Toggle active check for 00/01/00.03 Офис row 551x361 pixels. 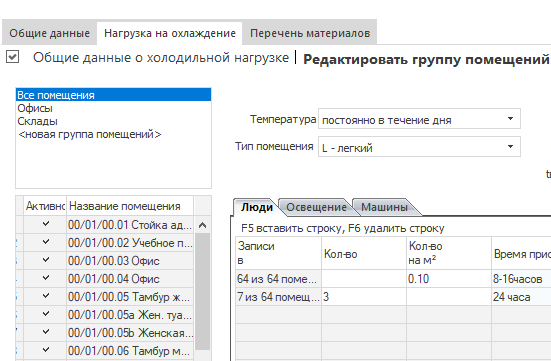(46, 260)
